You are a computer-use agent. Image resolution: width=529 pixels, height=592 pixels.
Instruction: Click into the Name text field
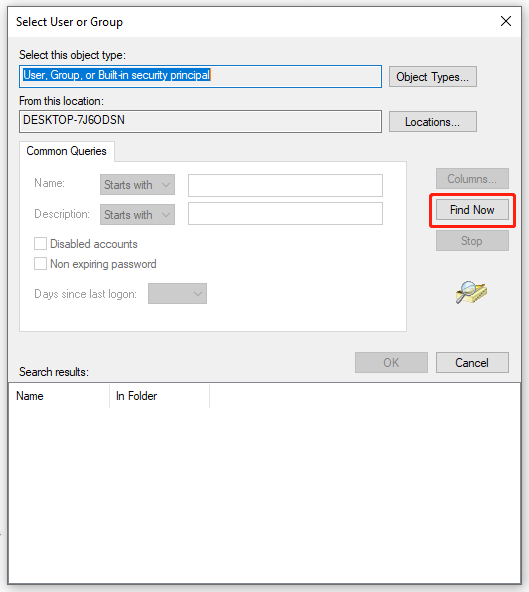tap(285, 185)
